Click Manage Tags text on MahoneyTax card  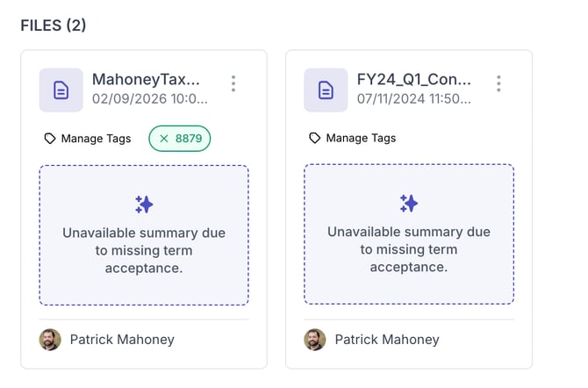96,138
